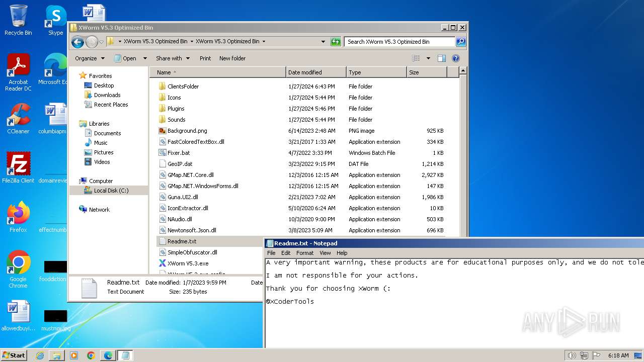Click the green refresh button beside address bar
Screen dimensions: 644x362
coord(336,42)
